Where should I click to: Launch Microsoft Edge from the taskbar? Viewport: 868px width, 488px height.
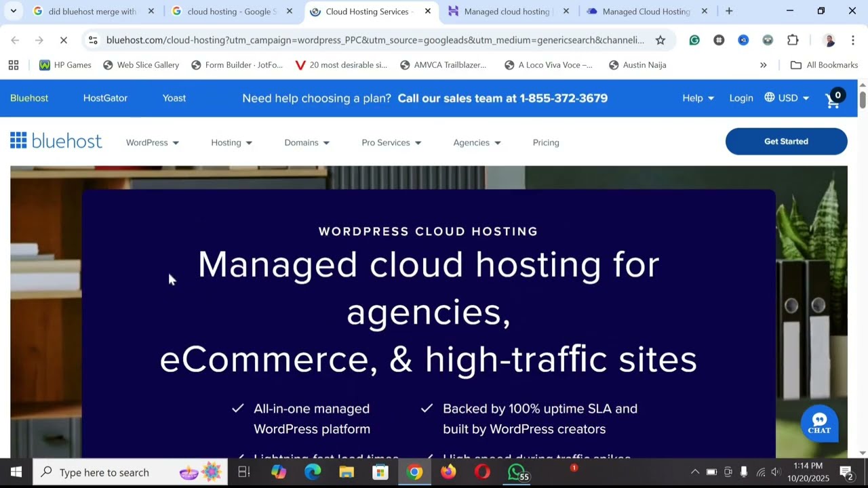tap(313, 472)
